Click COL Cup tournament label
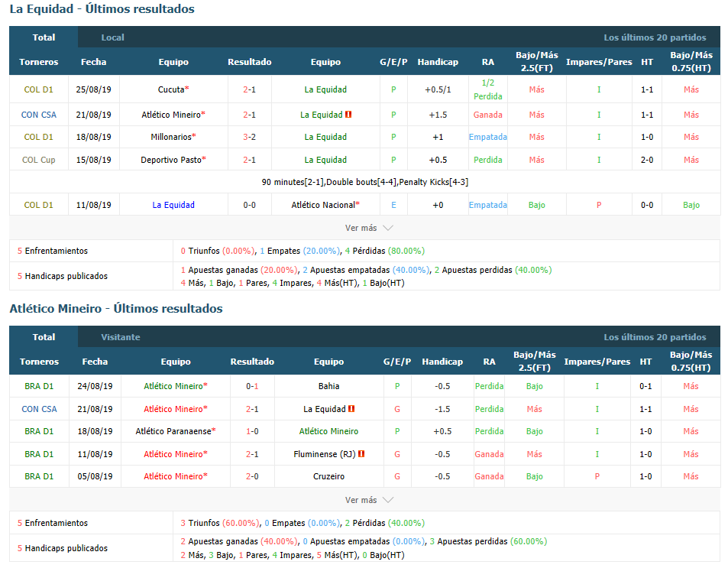 tap(38, 160)
